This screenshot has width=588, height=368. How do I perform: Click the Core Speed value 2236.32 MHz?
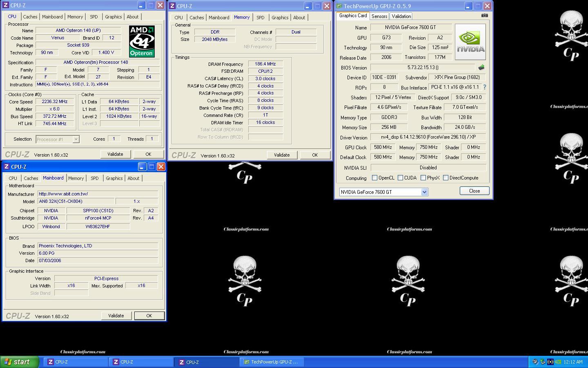[55, 101]
